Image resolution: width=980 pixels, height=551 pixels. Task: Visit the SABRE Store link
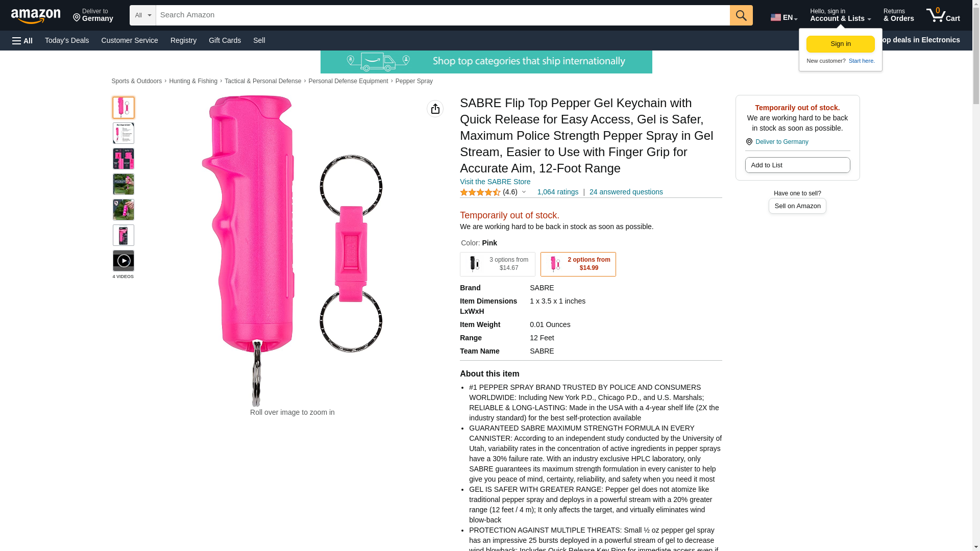(x=495, y=182)
